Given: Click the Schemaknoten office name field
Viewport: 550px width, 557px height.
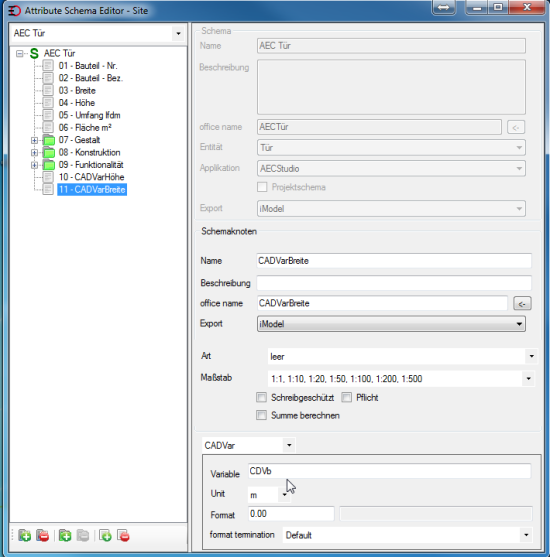Looking at the screenshot, I should [x=382, y=303].
